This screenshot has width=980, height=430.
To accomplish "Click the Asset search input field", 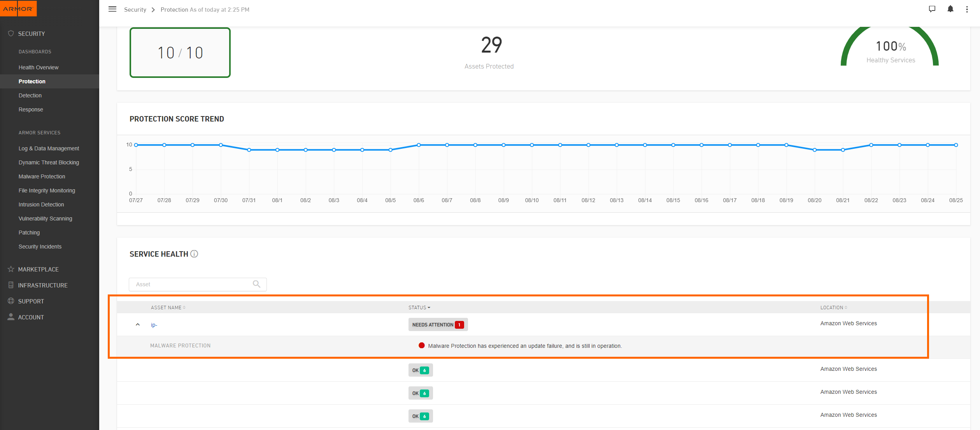I will (198, 284).
